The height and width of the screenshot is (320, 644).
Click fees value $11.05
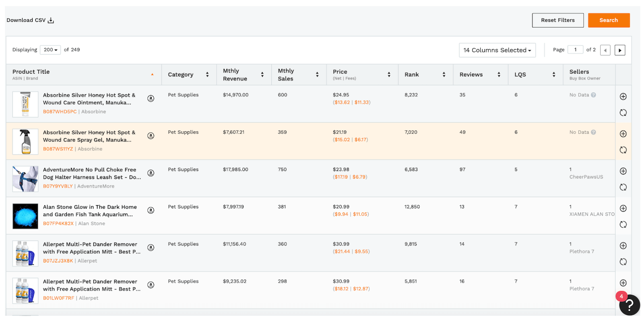pos(360,214)
